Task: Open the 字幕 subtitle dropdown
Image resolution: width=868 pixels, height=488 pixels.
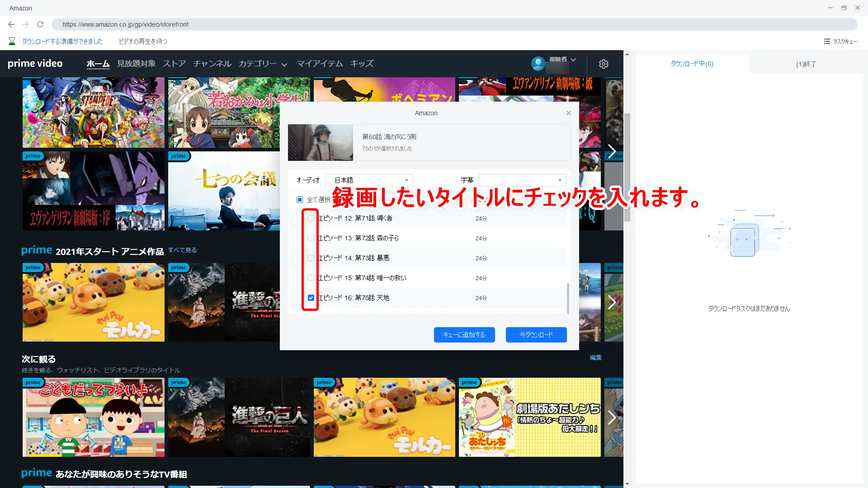Action: [x=522, y=180]
